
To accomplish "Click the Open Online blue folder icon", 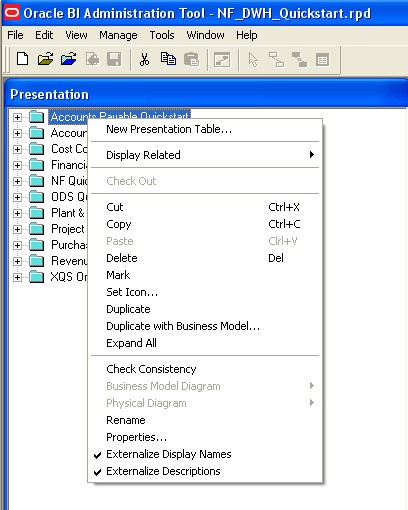I will [x=69, y=59].
